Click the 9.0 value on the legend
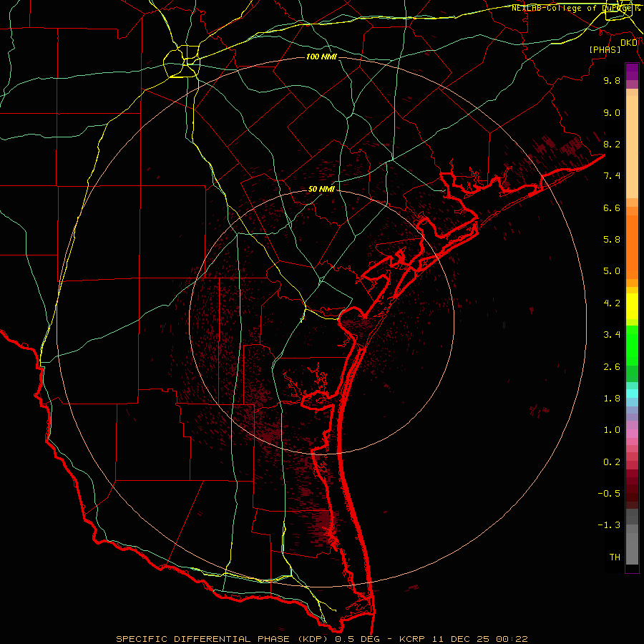This screenshot has width=644, height=644. coord(612,112)
